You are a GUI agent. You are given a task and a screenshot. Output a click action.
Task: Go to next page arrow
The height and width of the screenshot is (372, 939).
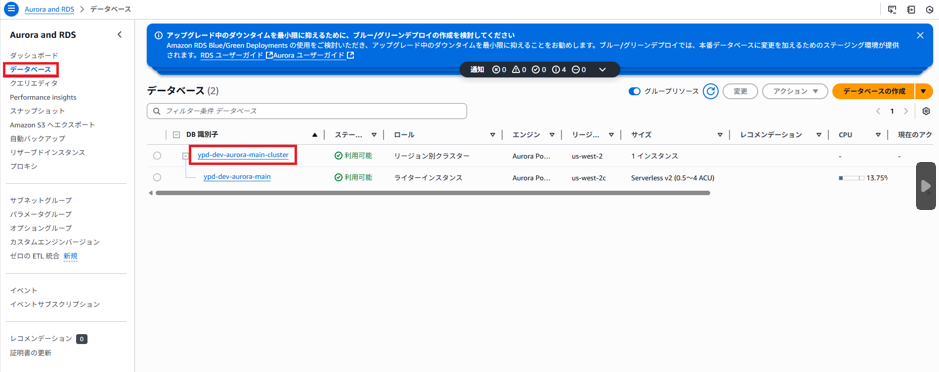click(x=906, y=111)
